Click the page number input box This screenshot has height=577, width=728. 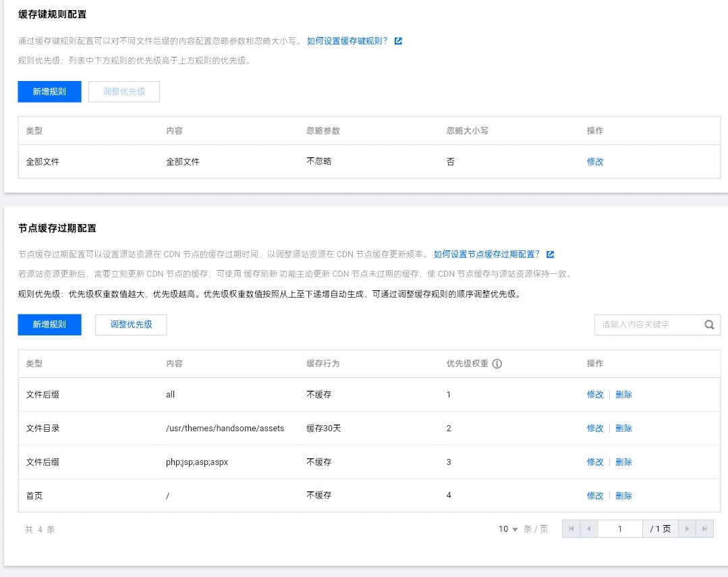tap(619, 529)
